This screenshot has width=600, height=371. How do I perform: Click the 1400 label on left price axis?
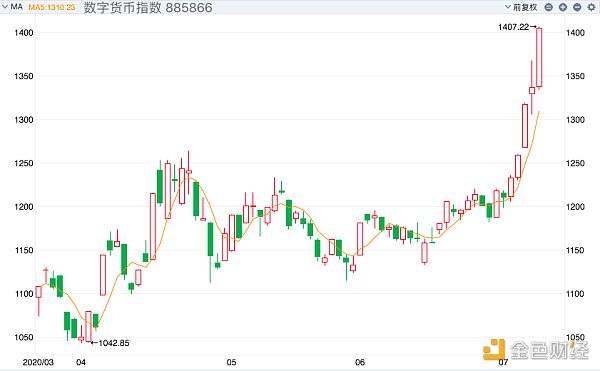(24, 33)
